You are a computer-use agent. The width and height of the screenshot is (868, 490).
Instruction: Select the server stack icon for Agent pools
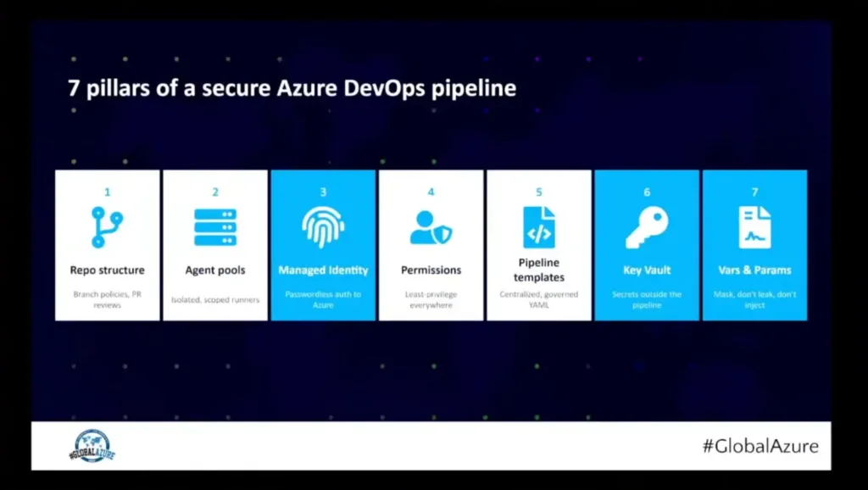coord(215,227)
